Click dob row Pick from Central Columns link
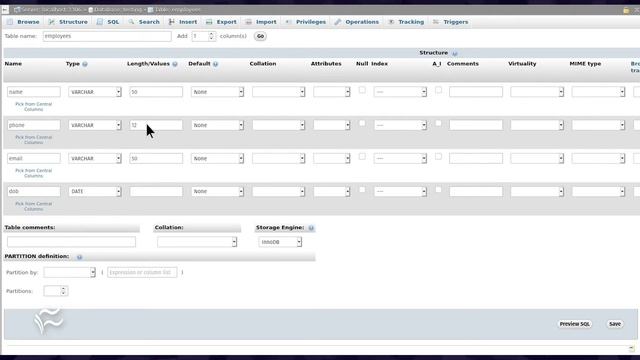 click(x=33, y=206)
